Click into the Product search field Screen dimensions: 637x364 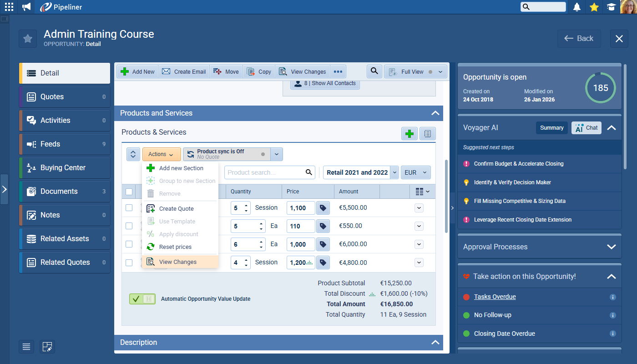tap(264, 172)
